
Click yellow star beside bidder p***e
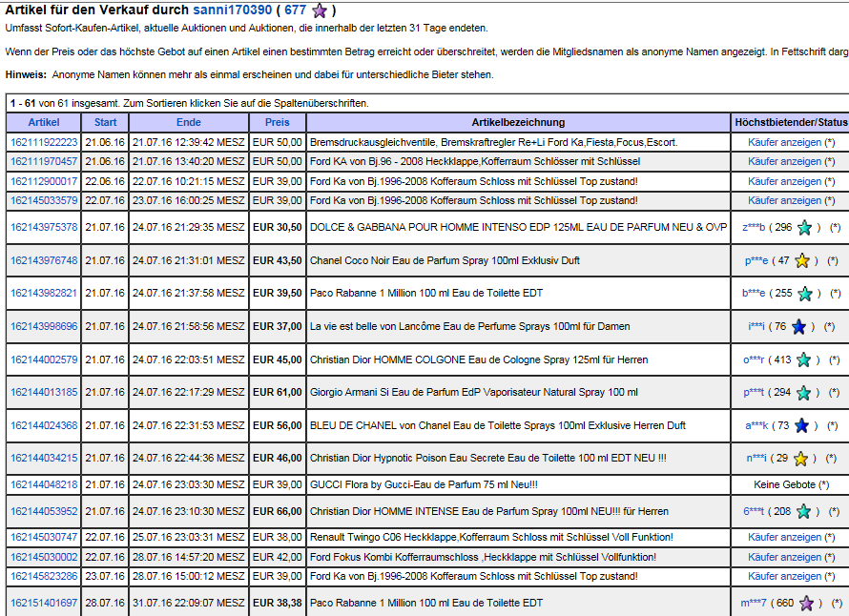802,260
